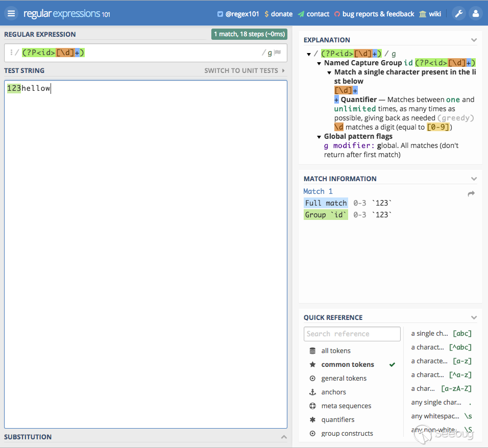Open the donate link

click(x=282, y=14)
